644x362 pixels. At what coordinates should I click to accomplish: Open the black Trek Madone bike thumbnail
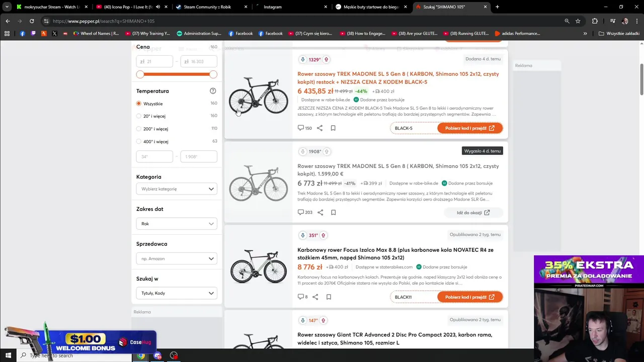259,96
